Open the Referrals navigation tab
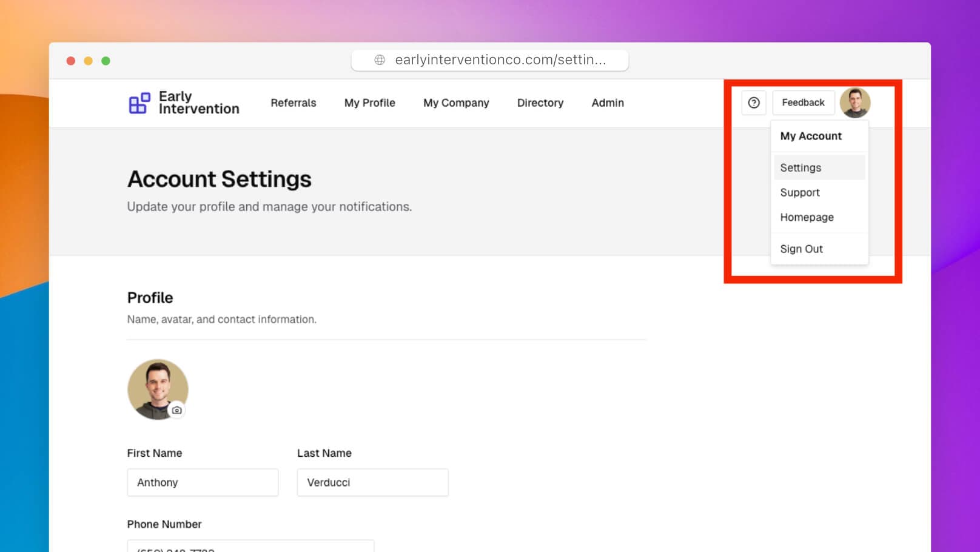The height and width of the screenshot is (552, 980). [293, 103]
